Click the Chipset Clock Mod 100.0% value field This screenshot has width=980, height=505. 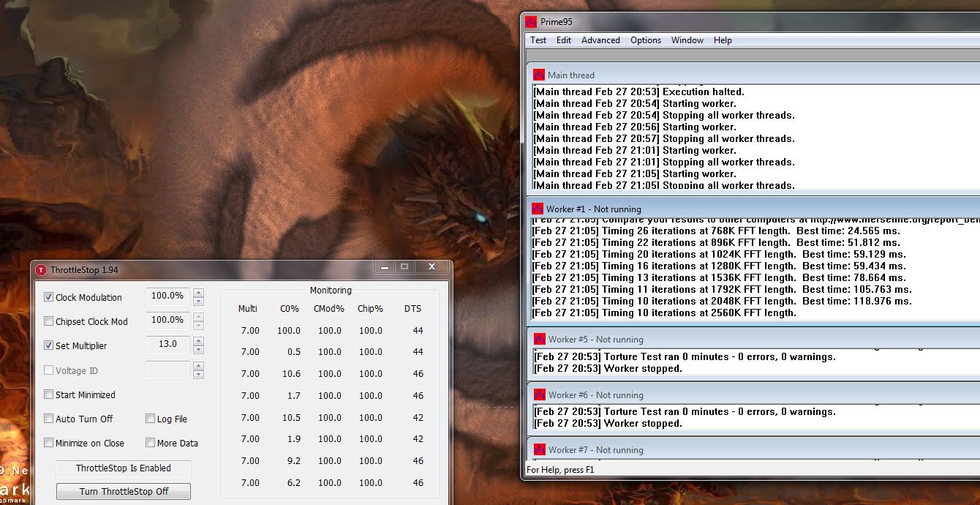[167, 321]
